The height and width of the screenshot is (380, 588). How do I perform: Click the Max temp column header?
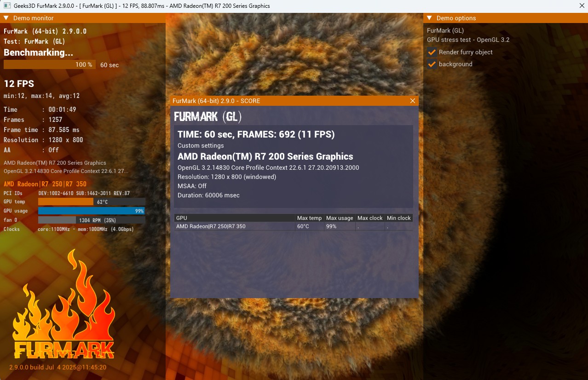point(310,218)
